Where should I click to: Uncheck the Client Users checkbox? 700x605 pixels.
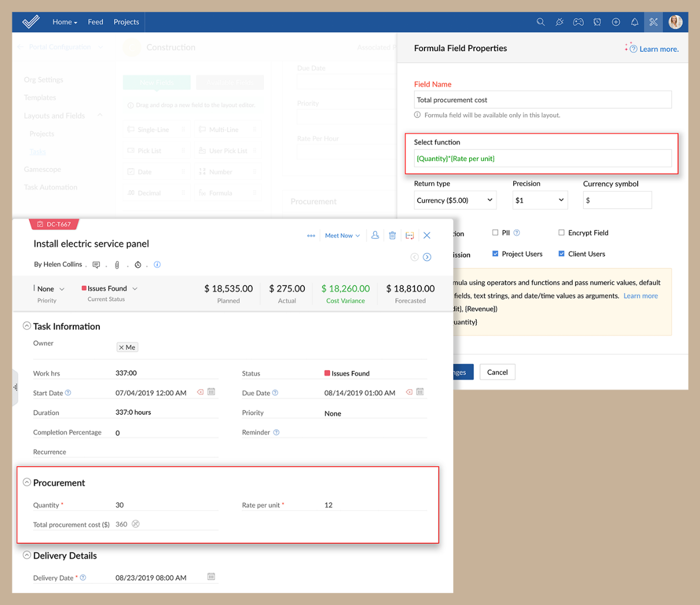(x=561, y=254)
